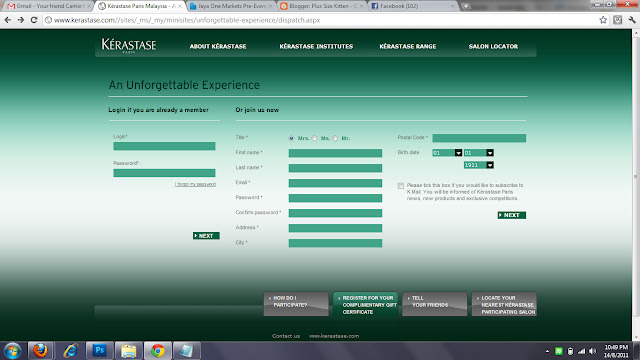
Task: Open the Salon Locator menu item
Action: [493, 47]
